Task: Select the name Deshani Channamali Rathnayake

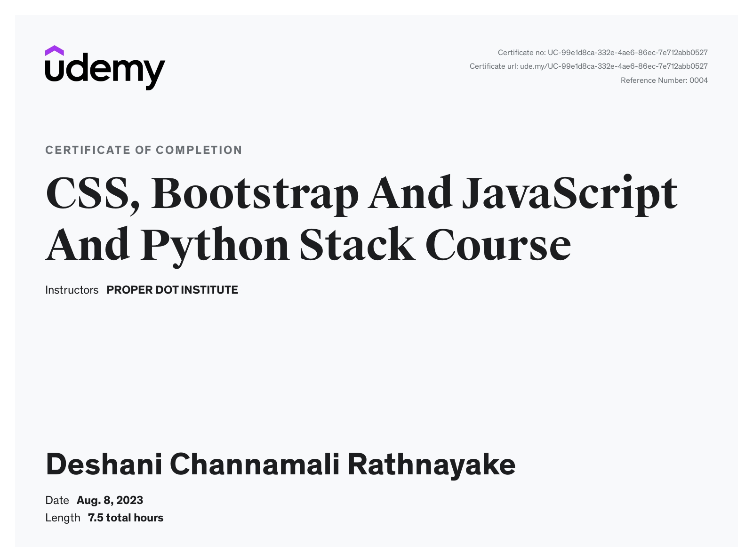Action: coord(280,464)
